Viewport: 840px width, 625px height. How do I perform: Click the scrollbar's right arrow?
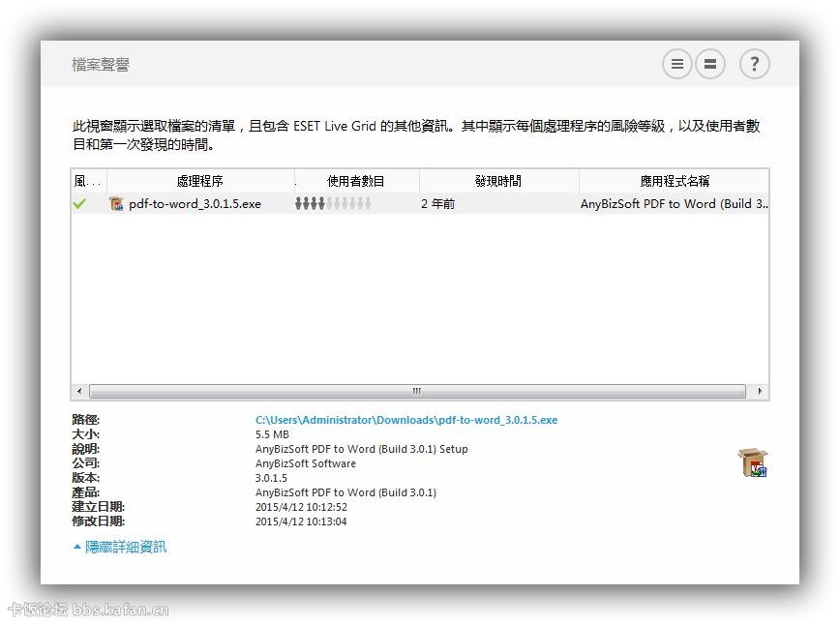click(x=761, y=392)
